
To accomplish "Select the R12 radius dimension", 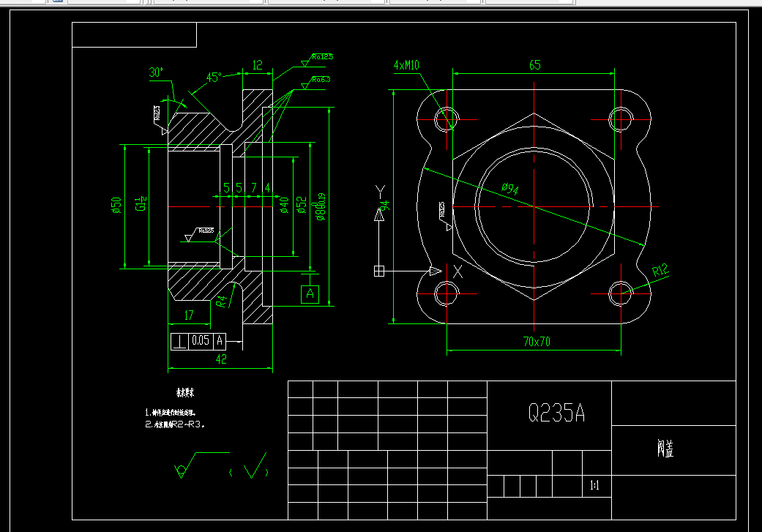I will pyautogui.click(x=660, y=271).
